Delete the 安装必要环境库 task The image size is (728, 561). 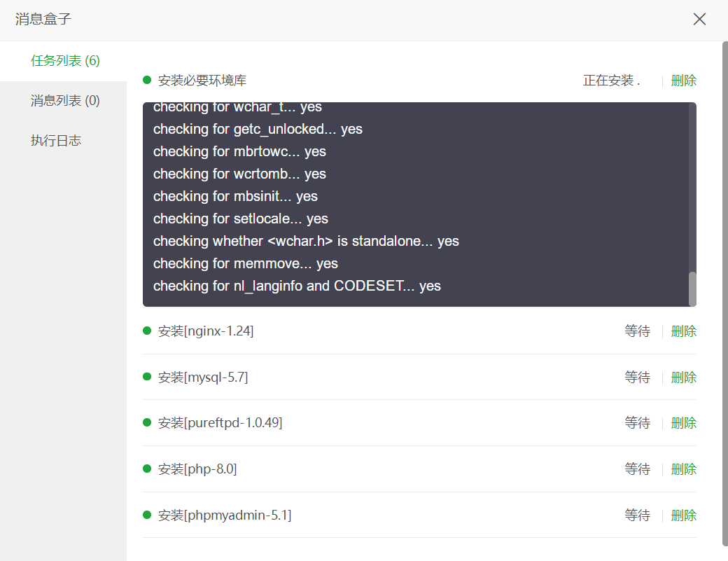pyautogui.click(x=683, y=81)
